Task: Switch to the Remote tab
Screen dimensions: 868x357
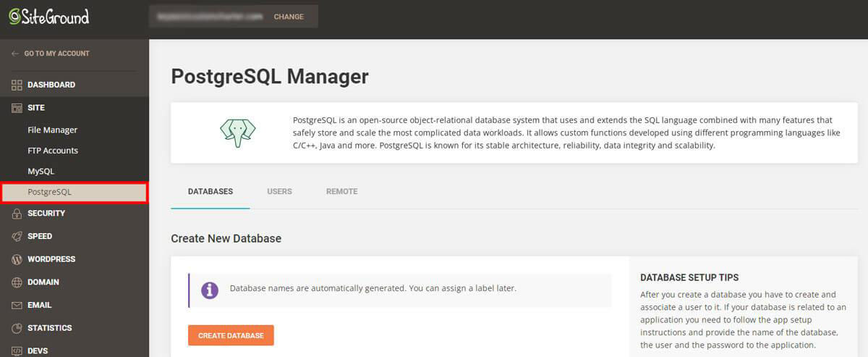Action: pos(341,192)
